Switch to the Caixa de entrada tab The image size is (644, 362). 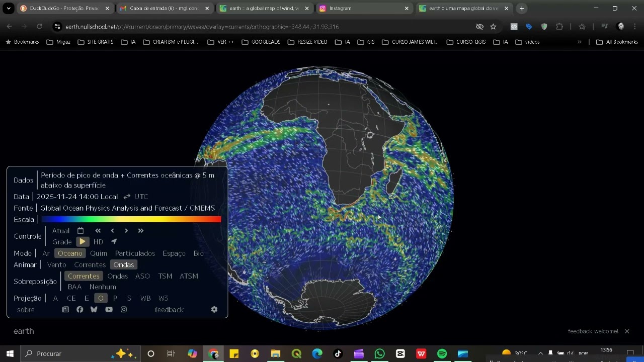(x=165, y=9)
